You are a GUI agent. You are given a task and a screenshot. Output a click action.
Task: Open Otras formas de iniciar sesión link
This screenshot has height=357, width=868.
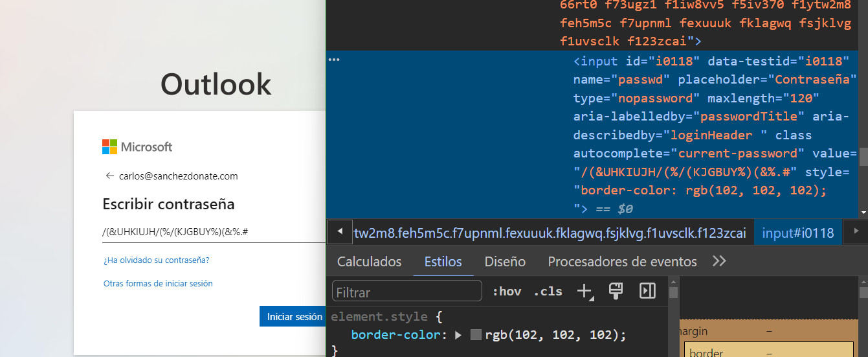[158, 284]
